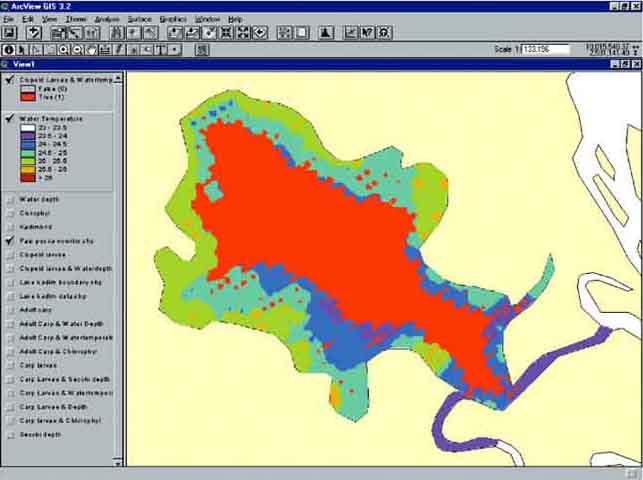The image size is (643, 480).
Task: Click the Add Theme toolbar icon
Action: (35, 33)
